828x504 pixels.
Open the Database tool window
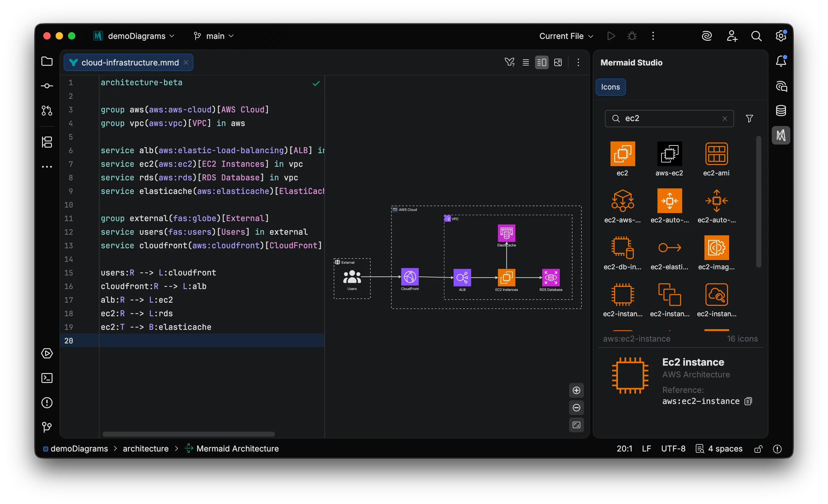click(781, 110)
